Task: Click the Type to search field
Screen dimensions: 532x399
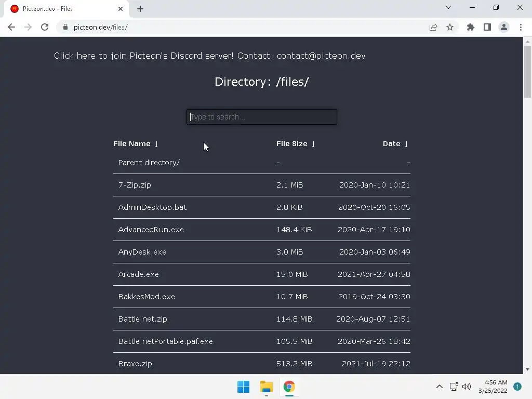Action: 262,117
